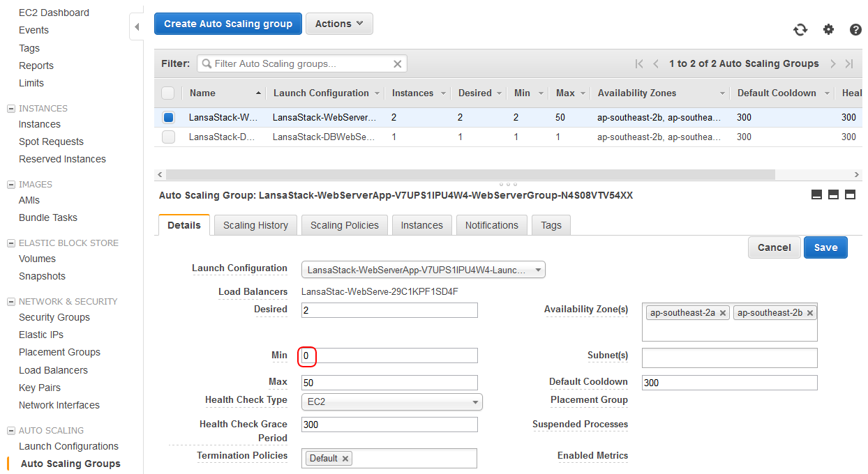Open EC2 Dashboard in sidebar
This screenshot has height=474, width=868.
click(54, 13)
